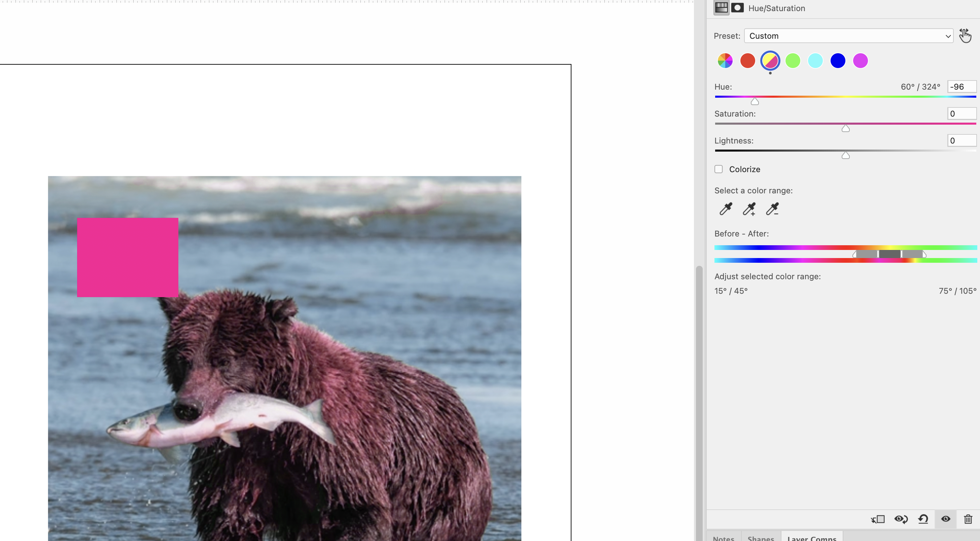Click the on-image targeted adjustment hand tool

click(x=965, y=36)
